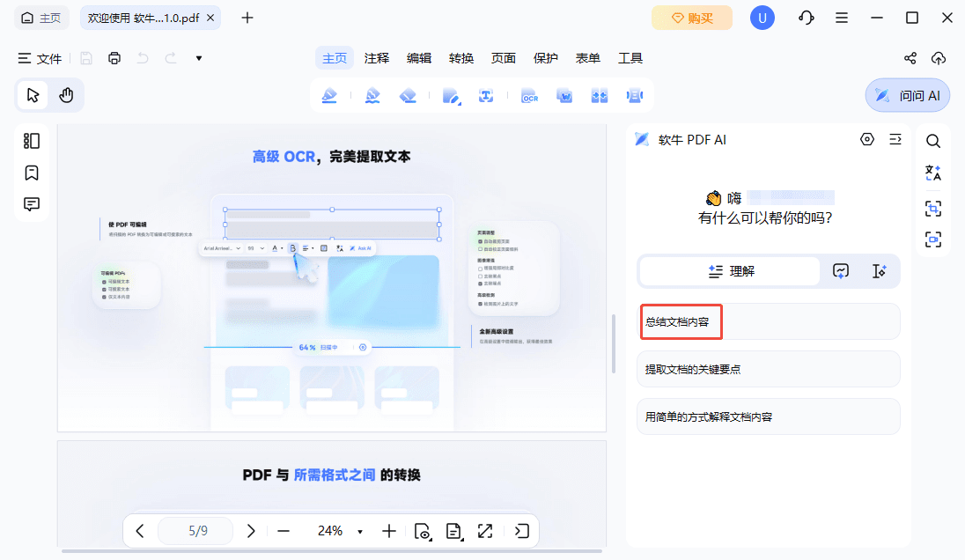Click the convert to Word icon
Screen dimensions: 965x560
click(x=564, y=95)
